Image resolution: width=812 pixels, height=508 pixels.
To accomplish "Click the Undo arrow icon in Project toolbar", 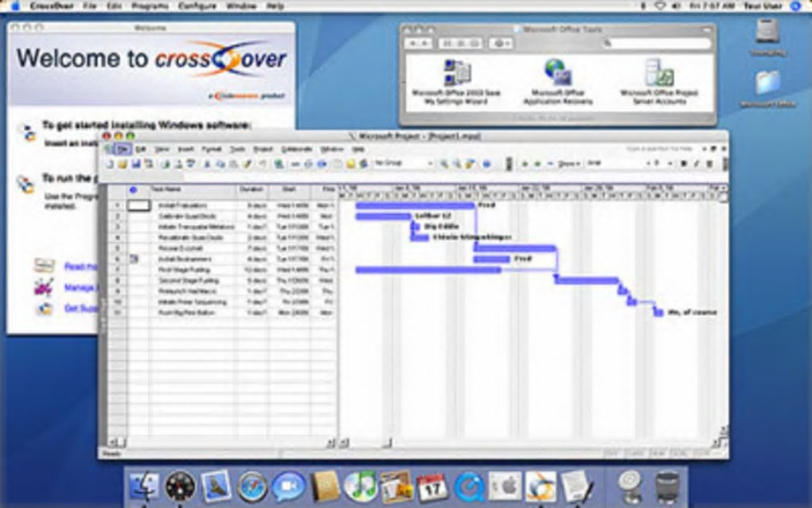I will tap(263, 164).
